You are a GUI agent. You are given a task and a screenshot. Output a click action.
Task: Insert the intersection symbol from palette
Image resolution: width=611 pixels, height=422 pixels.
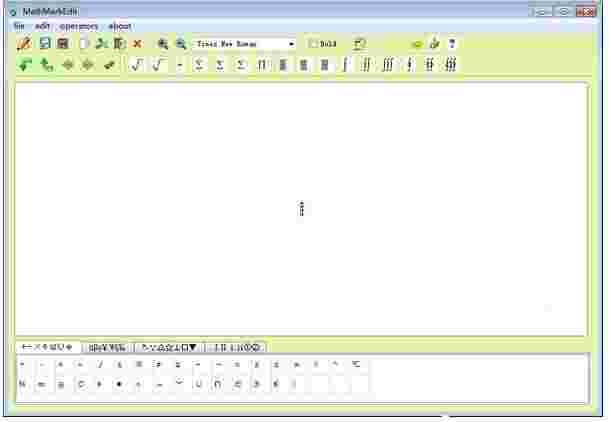218,384
